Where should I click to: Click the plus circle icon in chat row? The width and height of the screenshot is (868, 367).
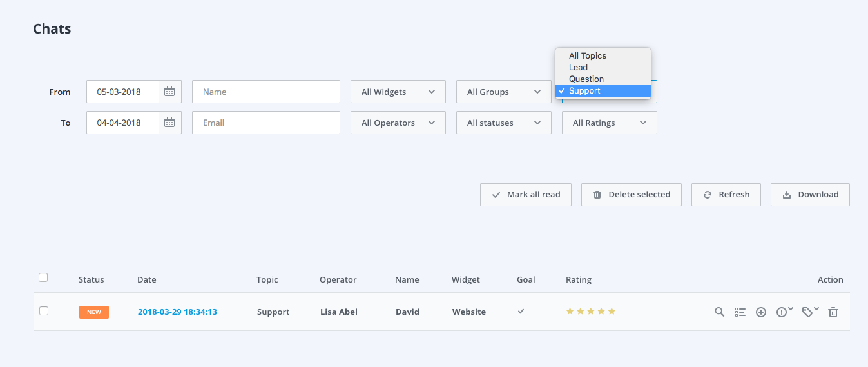pos(761,312)
